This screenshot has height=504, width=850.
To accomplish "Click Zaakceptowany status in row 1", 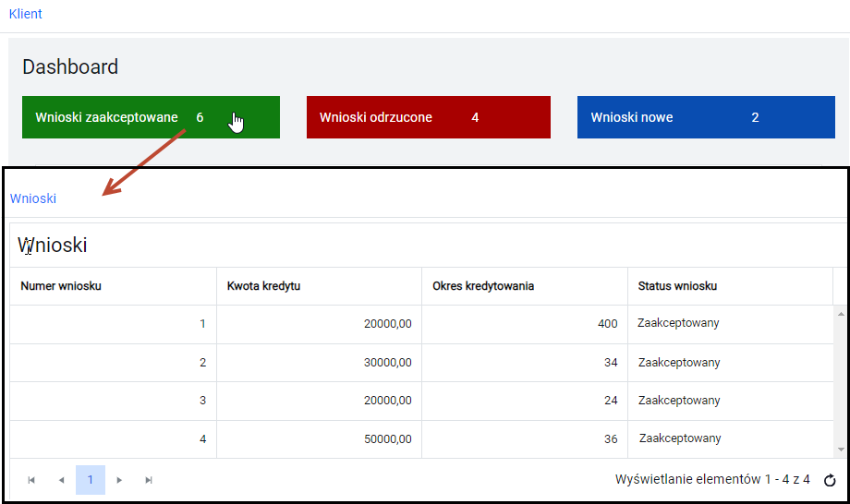I will point(730,323).
